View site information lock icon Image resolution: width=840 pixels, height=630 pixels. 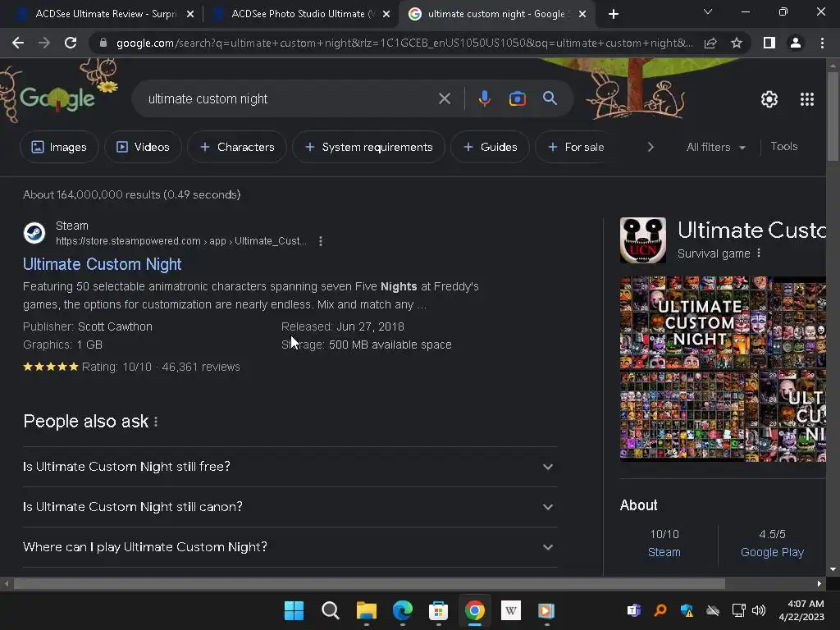103,43
